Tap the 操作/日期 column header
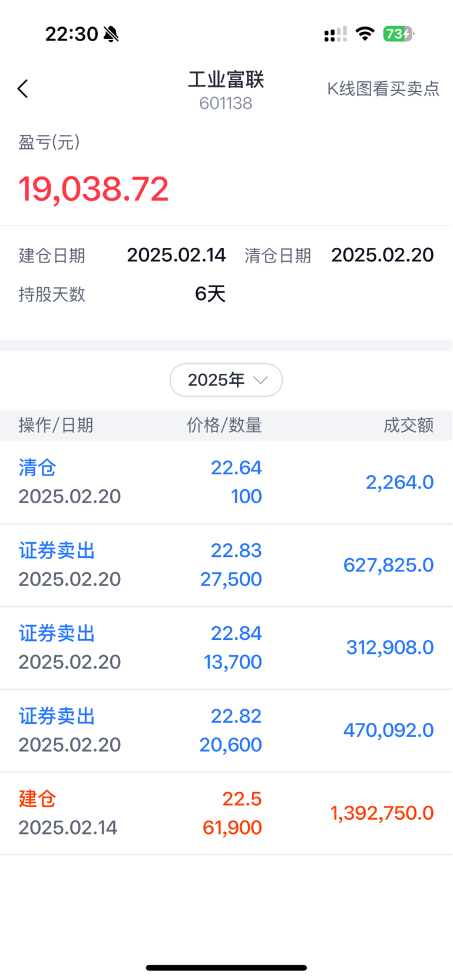 [56, 425]
